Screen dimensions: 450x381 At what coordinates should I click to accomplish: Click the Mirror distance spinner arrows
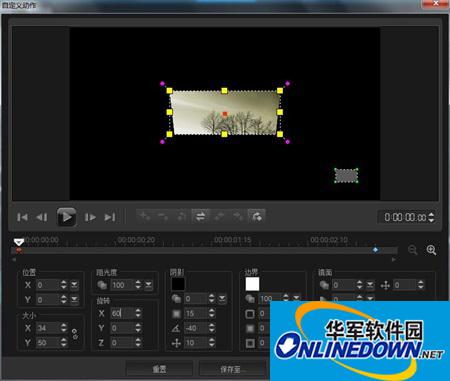pyautogui.click(x=421, y=285)
